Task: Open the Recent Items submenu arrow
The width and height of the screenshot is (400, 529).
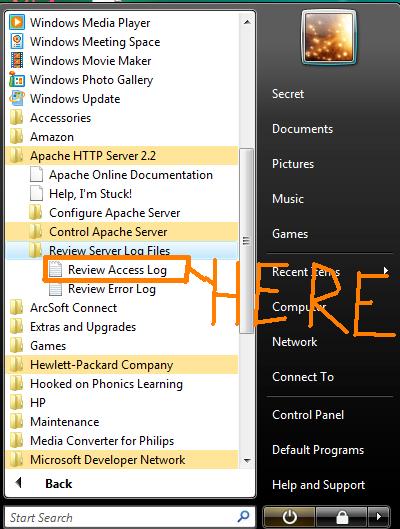Action: tap(386, 271)
